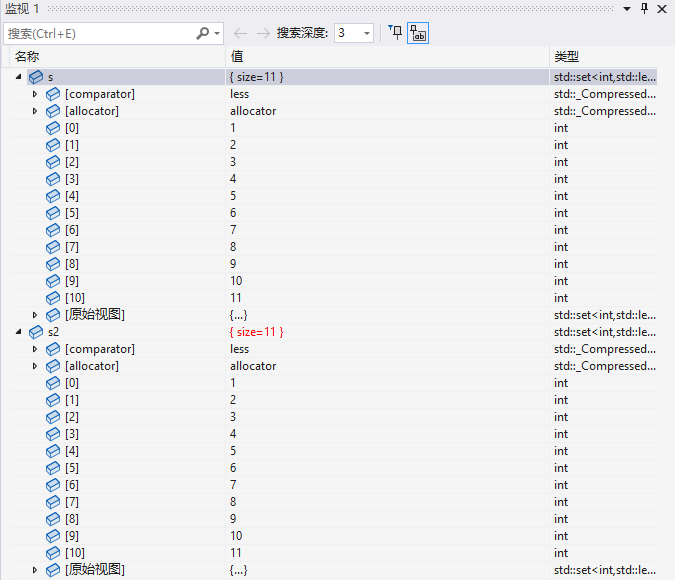Select int type of s element [6]
675x580 pixels.
pyautogui.click(x=561, y=230)
